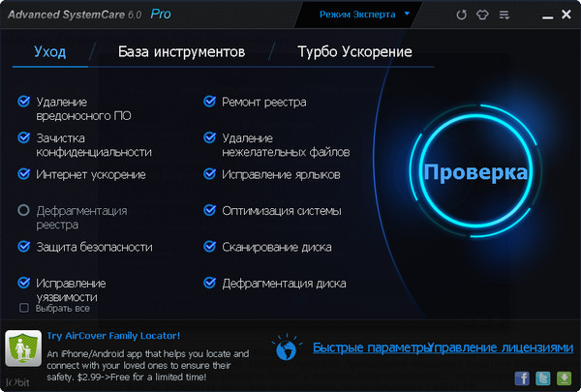Click the globe icon beside quick settings

(287, 347)
